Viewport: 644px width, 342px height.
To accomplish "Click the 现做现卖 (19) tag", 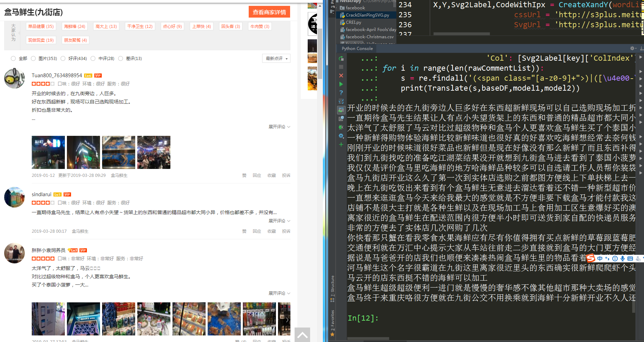I will 41,40.
